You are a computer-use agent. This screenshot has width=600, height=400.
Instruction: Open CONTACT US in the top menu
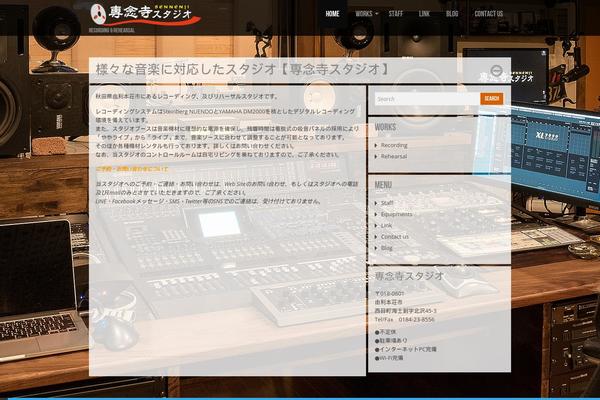click(x=489, y=14)
